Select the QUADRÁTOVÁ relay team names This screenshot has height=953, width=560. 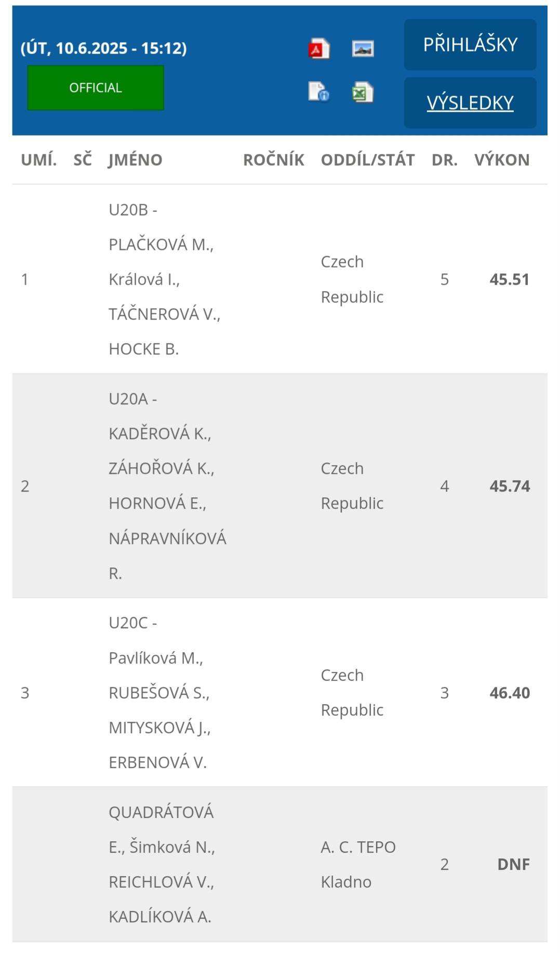pos(162,864)
